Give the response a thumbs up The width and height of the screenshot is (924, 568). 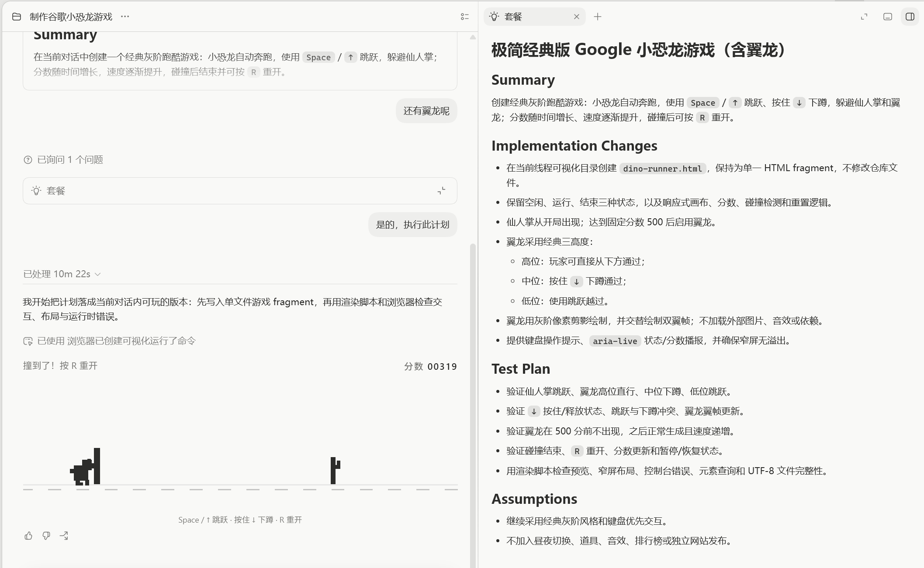(28, 536)
